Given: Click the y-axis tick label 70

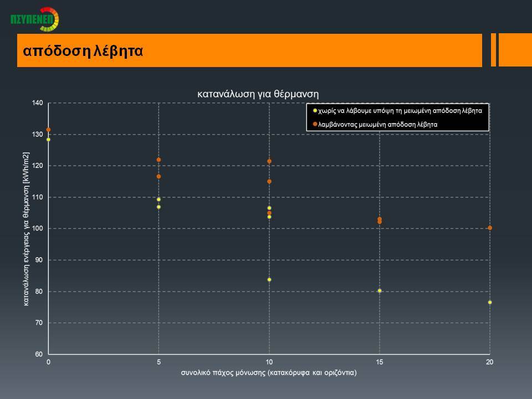Looking at the screenshot, I should click(39, 323).
